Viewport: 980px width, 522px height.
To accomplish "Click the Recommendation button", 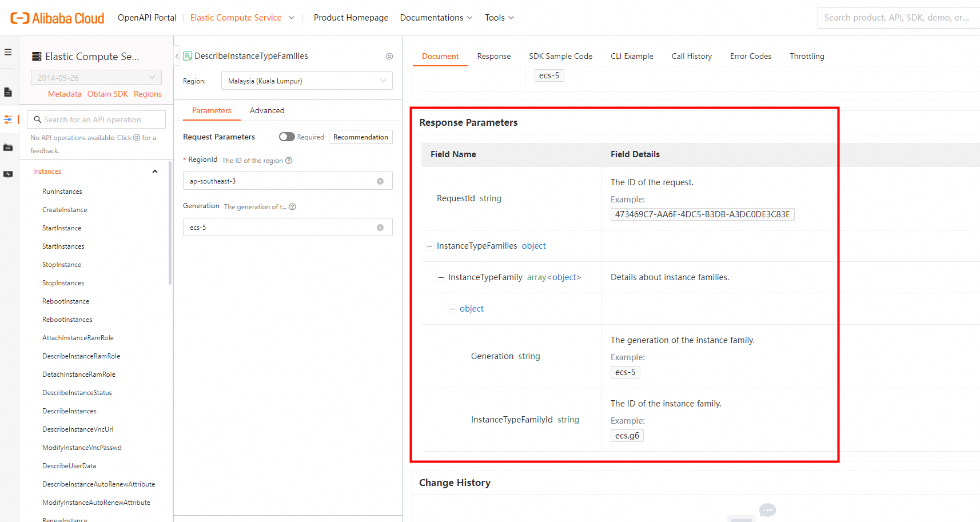I will (x=360, y=137).
